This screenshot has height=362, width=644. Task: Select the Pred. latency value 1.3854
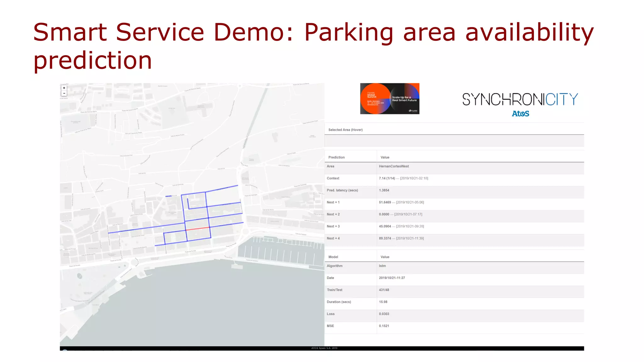(x=384, y=190)
